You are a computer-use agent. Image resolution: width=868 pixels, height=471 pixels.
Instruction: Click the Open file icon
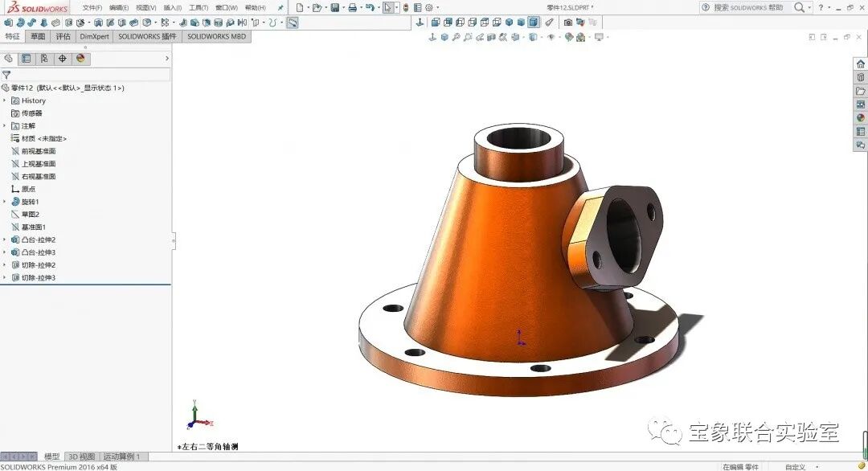coord(317,8)
